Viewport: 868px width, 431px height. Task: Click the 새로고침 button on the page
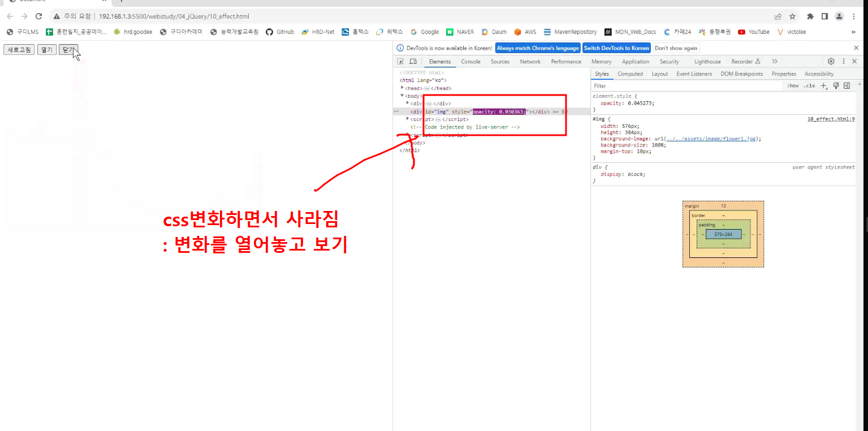(x=19, y=50)
